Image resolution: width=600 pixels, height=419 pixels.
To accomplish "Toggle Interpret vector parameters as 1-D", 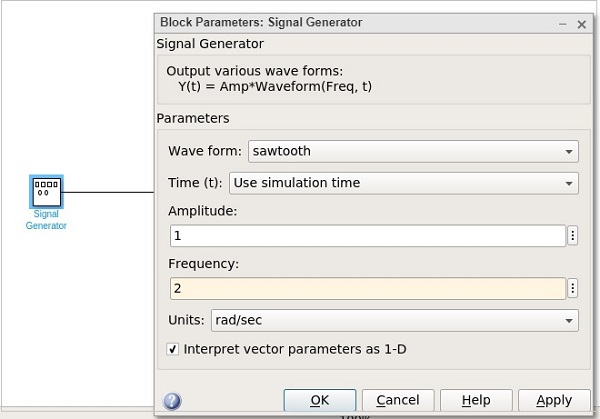I will [x=173, y=349].
